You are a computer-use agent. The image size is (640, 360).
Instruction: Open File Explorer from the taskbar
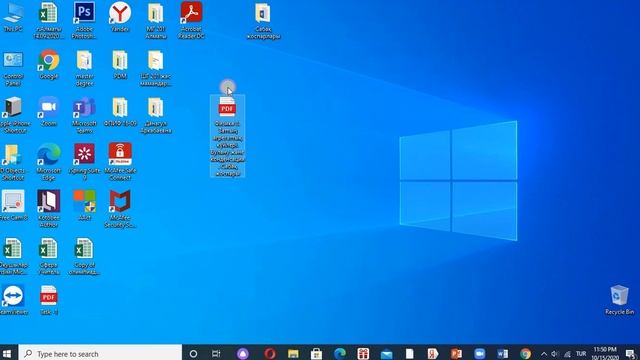point(293,353)
